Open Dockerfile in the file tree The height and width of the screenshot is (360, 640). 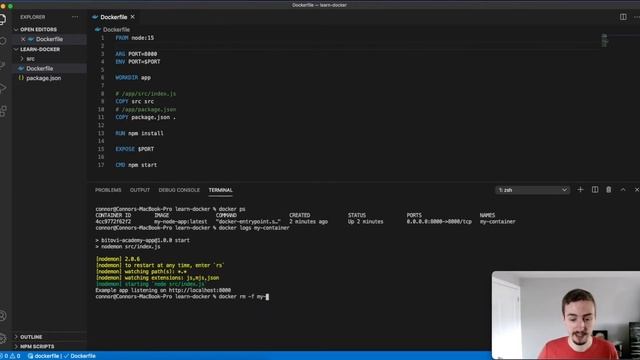[x=40, y=69]
